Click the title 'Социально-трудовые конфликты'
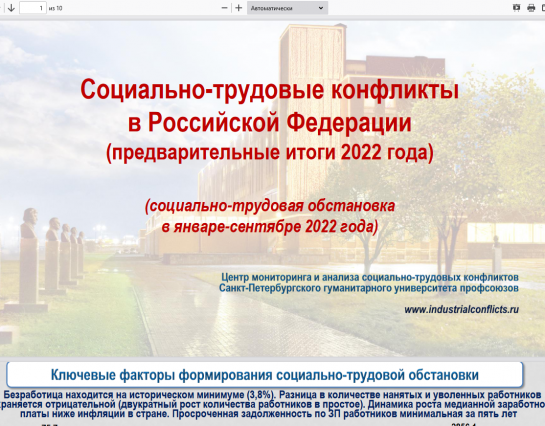The width and height of the screenshot is (545, 426). (269, 90)
